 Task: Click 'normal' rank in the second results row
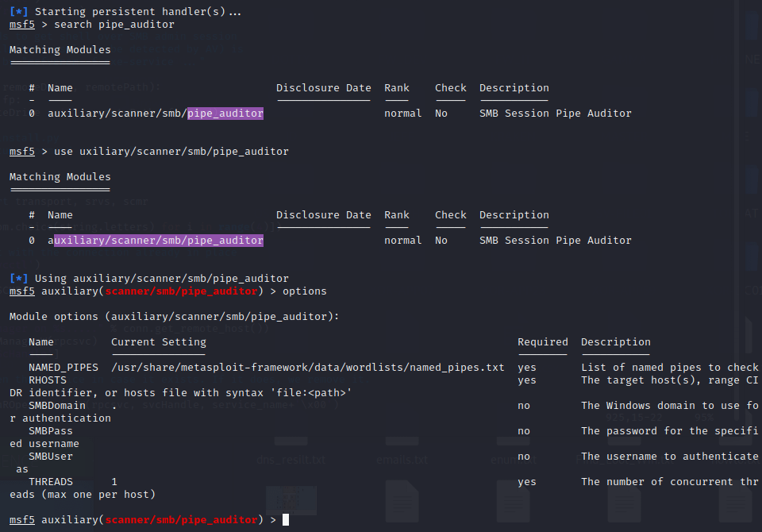pos(403,241)
